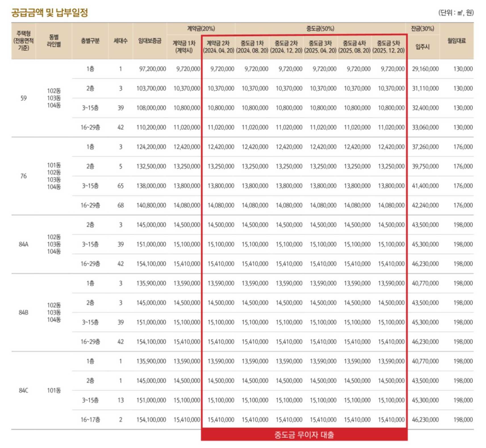
Task: Select the 주택형(전용면적 기준) column header
Action: tap(24, 41)
